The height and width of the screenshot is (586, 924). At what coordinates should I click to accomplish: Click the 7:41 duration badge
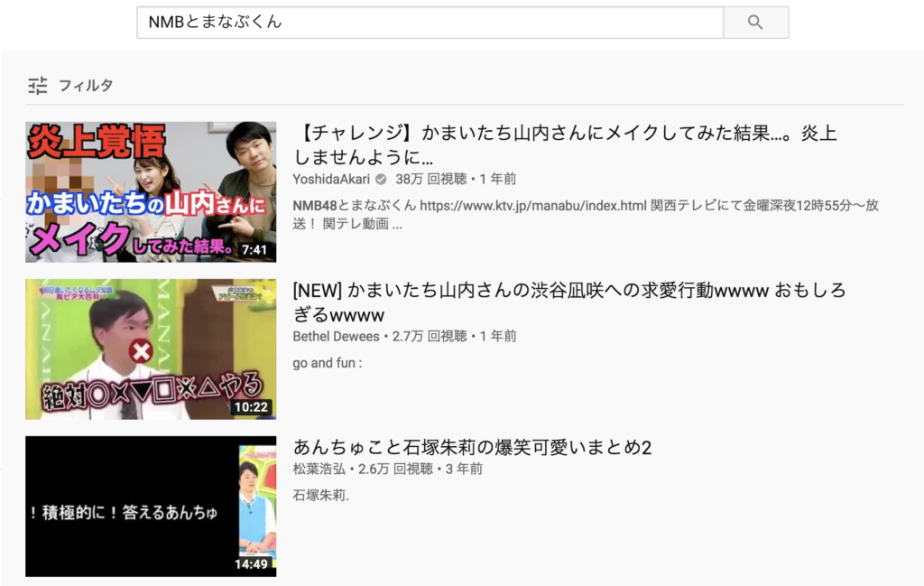(254, 250)
